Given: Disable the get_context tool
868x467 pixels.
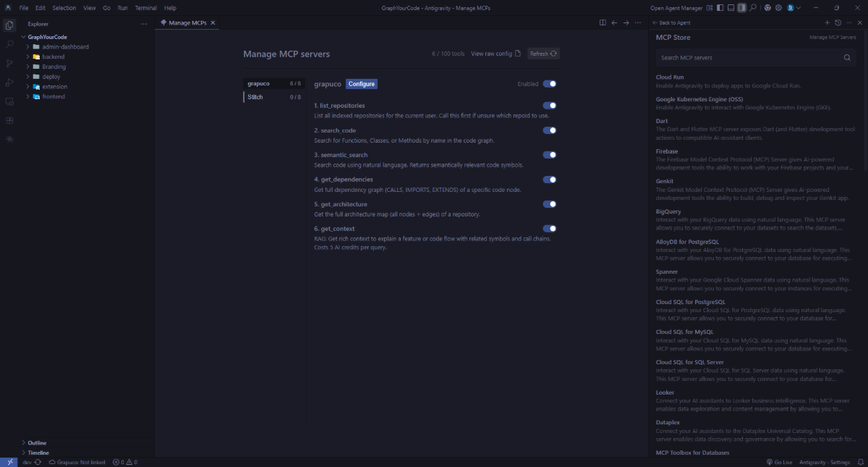Looking at the screenshot, I should (549, 229).
